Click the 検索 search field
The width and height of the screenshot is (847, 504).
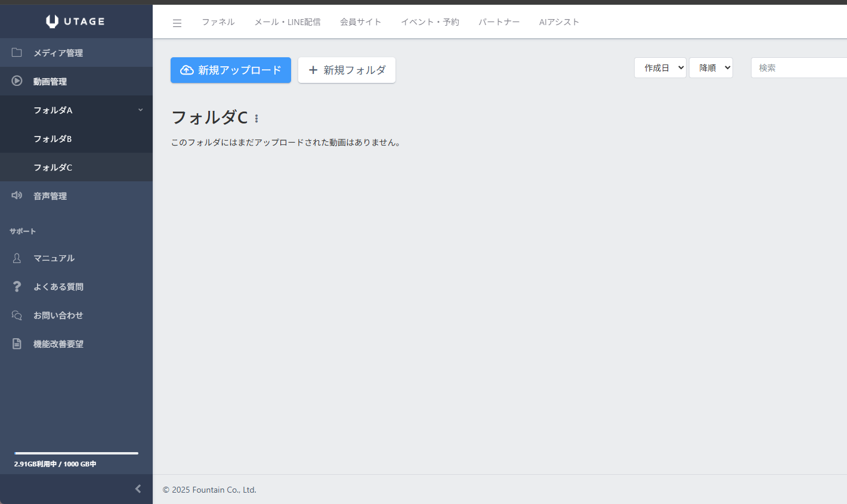798,68
